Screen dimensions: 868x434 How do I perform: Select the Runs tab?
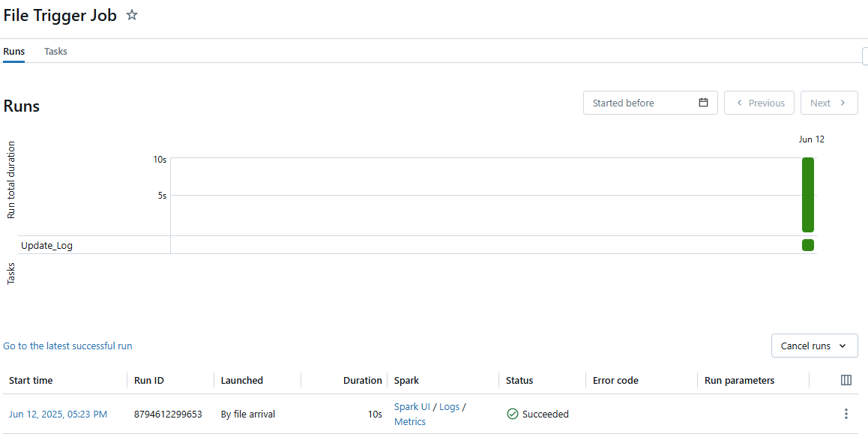(13, 51)
